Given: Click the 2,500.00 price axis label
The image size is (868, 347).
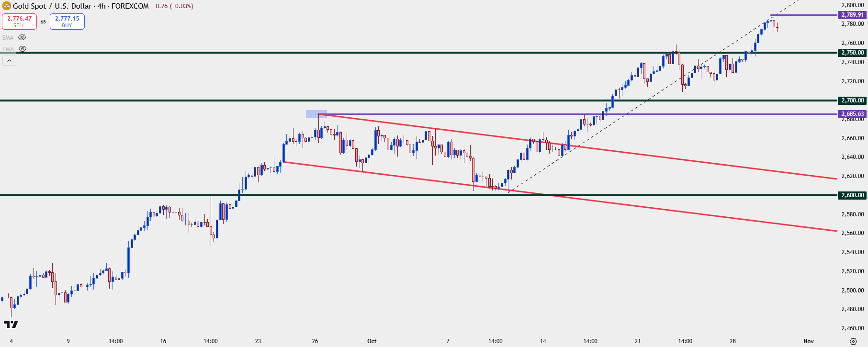Looking at the screenshot, I should point(853,291).
